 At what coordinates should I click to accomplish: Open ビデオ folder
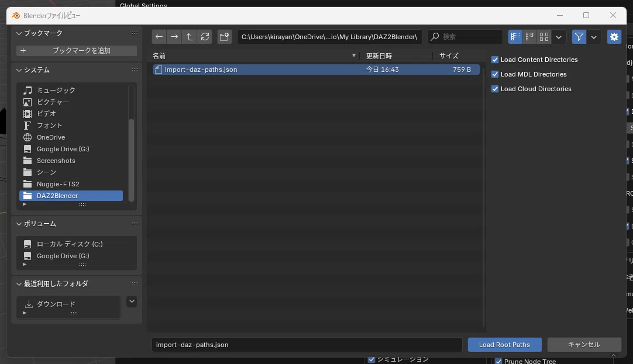tap(71, 114)
